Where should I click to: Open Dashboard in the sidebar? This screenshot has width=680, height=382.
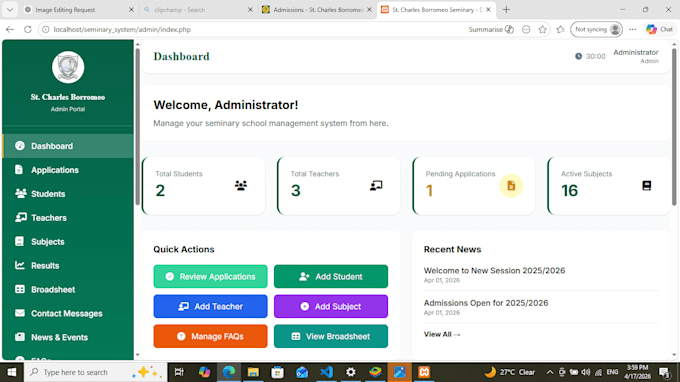[x=68, y=146]
